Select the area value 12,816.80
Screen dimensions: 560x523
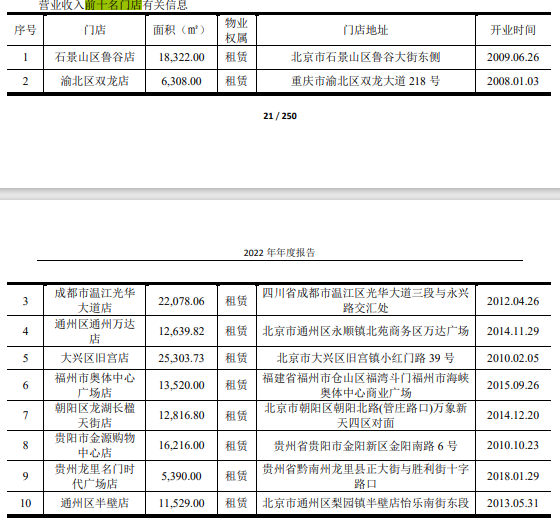click(181, 415)
